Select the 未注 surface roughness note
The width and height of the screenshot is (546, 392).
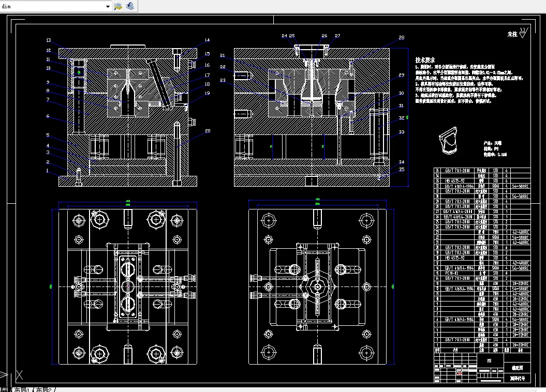(512, 34)
